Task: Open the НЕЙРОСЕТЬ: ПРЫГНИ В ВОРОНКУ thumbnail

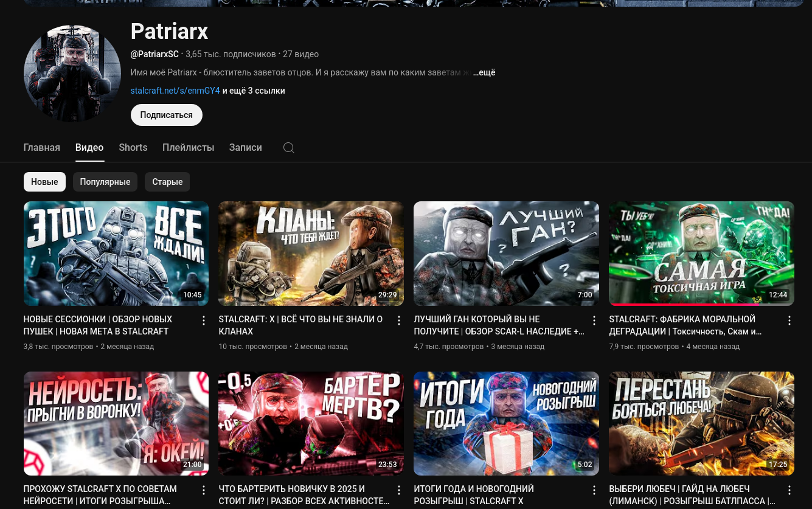Action: [x=116, y=423]
